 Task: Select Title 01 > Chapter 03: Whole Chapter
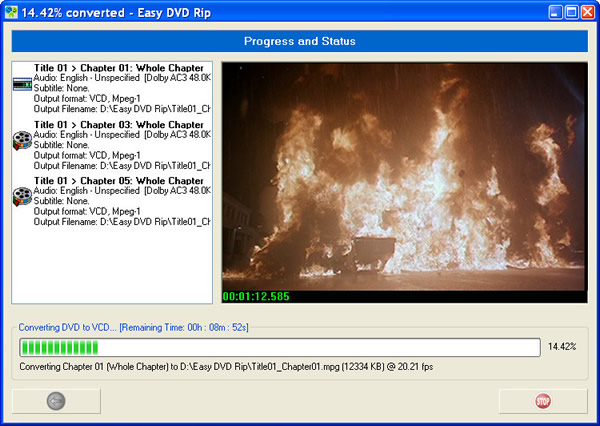tap(119, 125)
